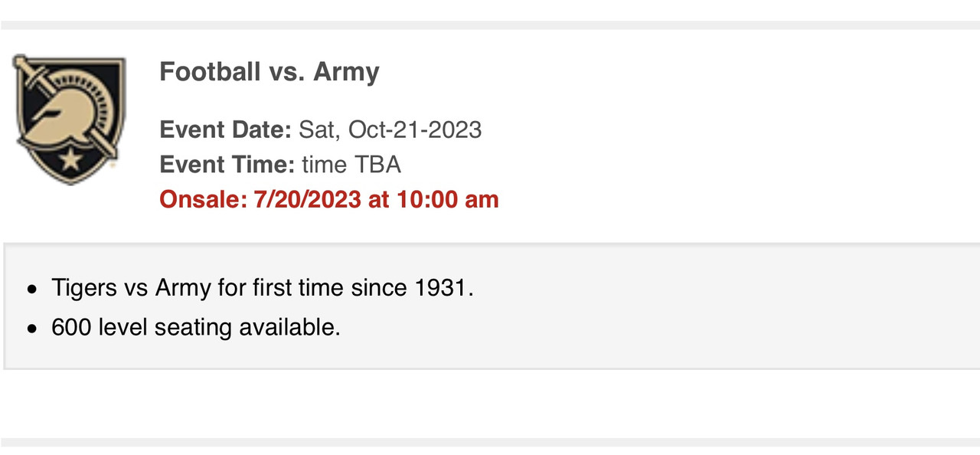Screen dimensions: 980x455
Task: Open the Football vs. Army event title
Action: click(269, 71)
